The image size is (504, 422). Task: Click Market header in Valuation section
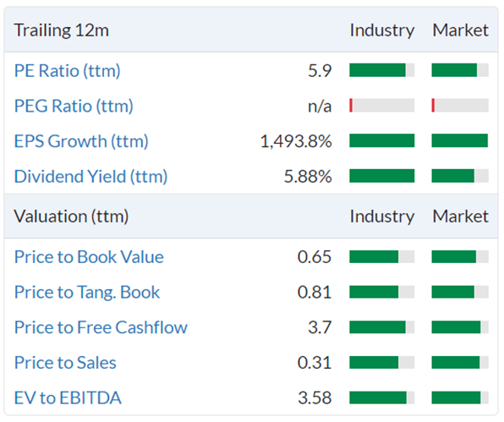point(460,216)
